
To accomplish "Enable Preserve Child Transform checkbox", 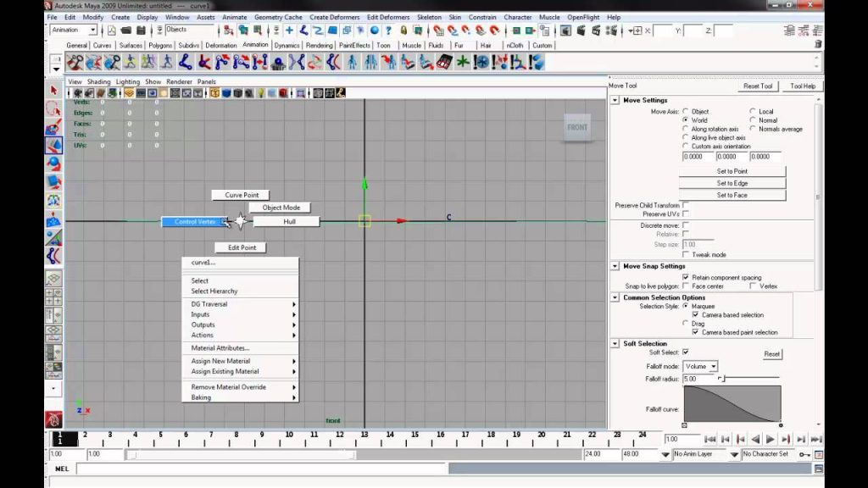I will pyautogui.click(x=686, y=205).
